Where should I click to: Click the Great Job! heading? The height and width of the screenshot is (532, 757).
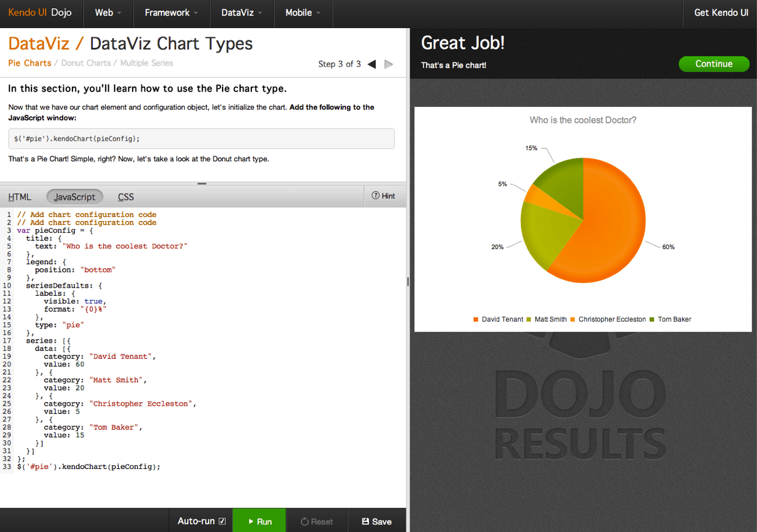(x=462, y=43)
